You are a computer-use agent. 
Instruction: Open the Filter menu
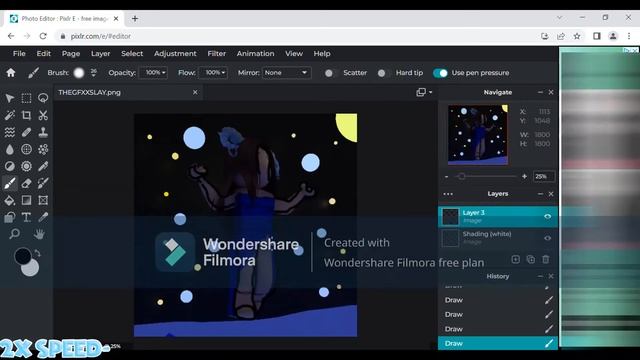click(x=216, y=53)
